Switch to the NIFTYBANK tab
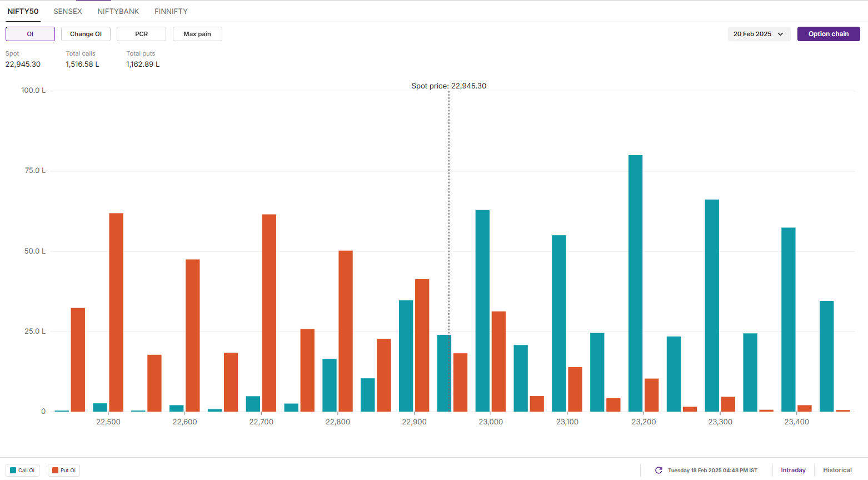Screen dimensions: 868x480 118,11
